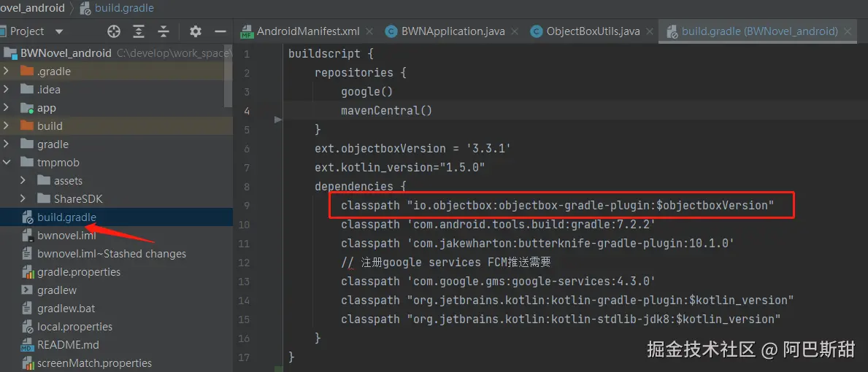
Task: Close the ObjectBoxUtils.java tab
Action: coord(650,32)
